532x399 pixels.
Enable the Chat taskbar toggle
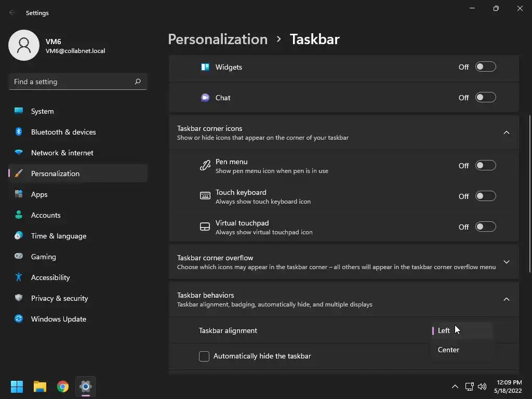(x=486, y=98)
